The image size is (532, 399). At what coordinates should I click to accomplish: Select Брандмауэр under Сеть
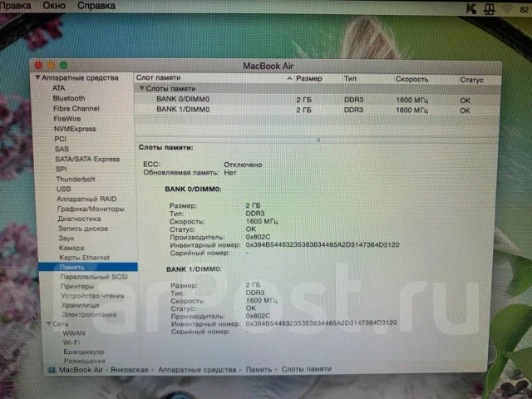coord(84,352)
